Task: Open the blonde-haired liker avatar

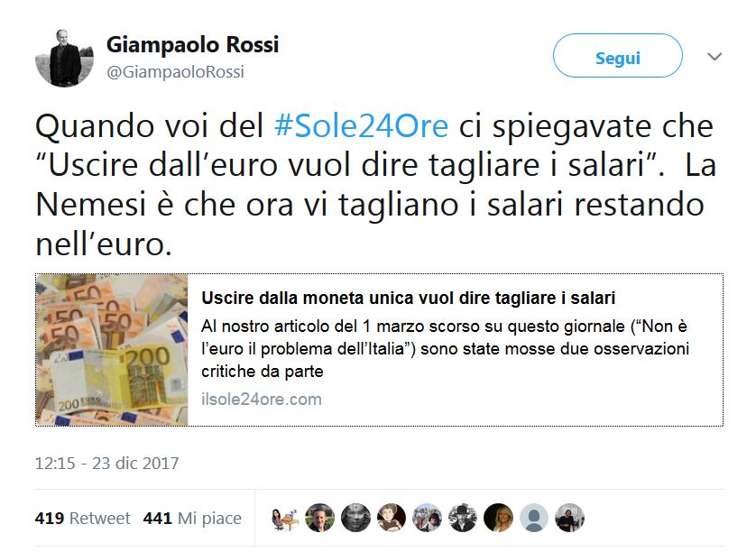Action: [x=499, y=518]
